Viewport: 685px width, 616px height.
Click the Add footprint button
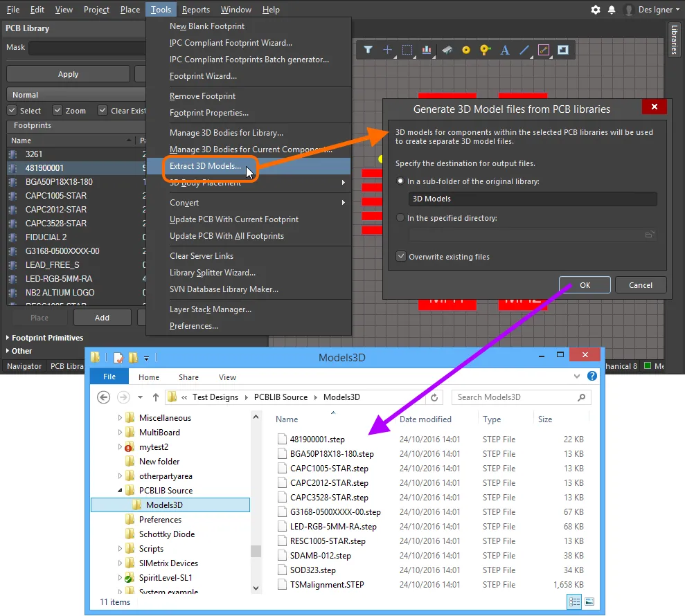103,318
